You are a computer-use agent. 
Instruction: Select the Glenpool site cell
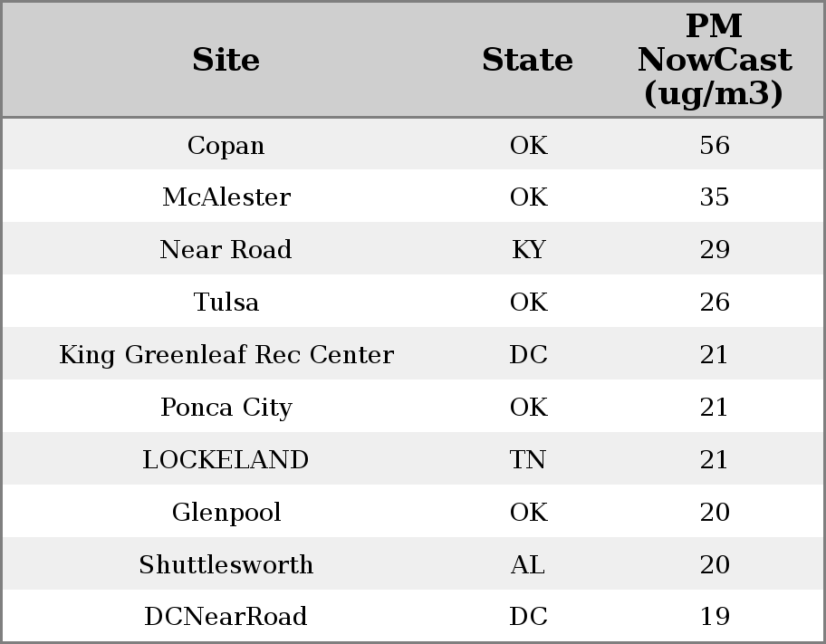226,513
